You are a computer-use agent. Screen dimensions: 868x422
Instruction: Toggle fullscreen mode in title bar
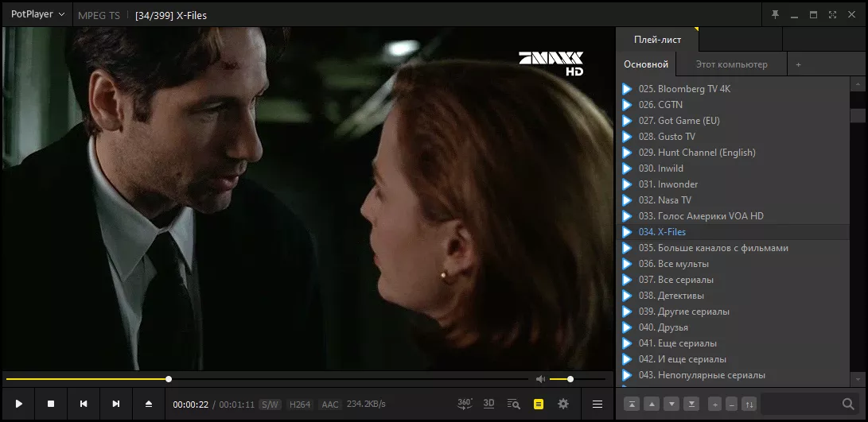point(832,15)
